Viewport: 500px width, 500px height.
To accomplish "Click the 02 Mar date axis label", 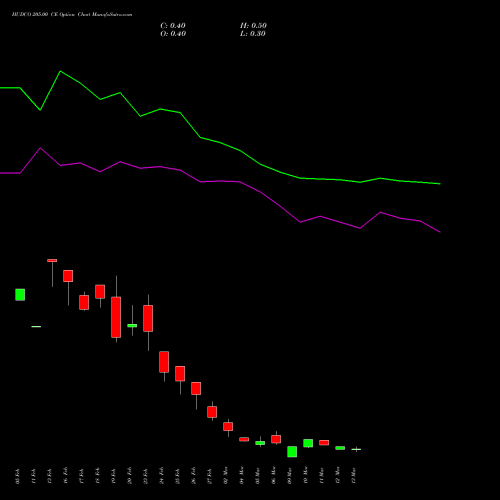I will (226, 475).
